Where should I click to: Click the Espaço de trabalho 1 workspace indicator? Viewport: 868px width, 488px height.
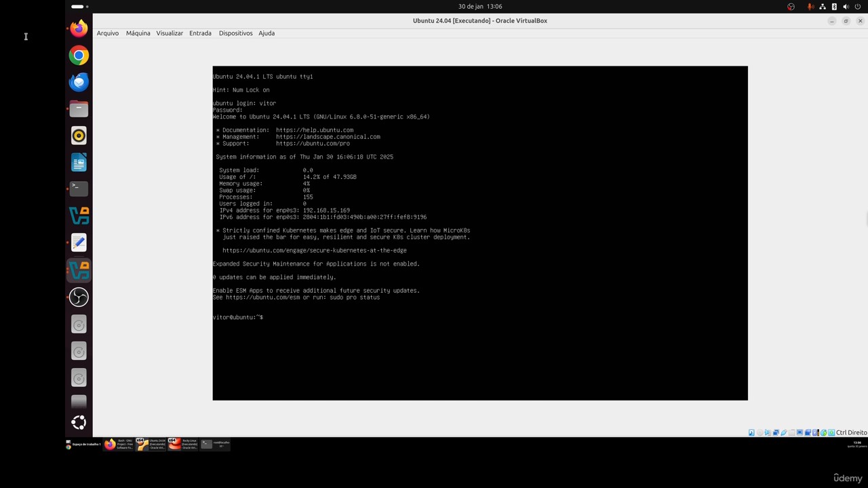pyautogui.click(x=83, y=445)
